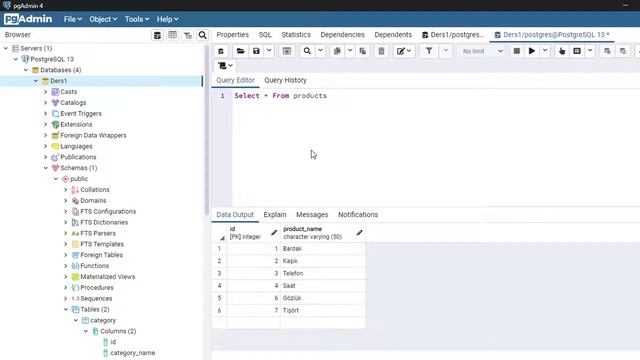Viewport: 640px width, 360px height.
Task: Switch to the Dependencies tab
Action: pos(342,35)
